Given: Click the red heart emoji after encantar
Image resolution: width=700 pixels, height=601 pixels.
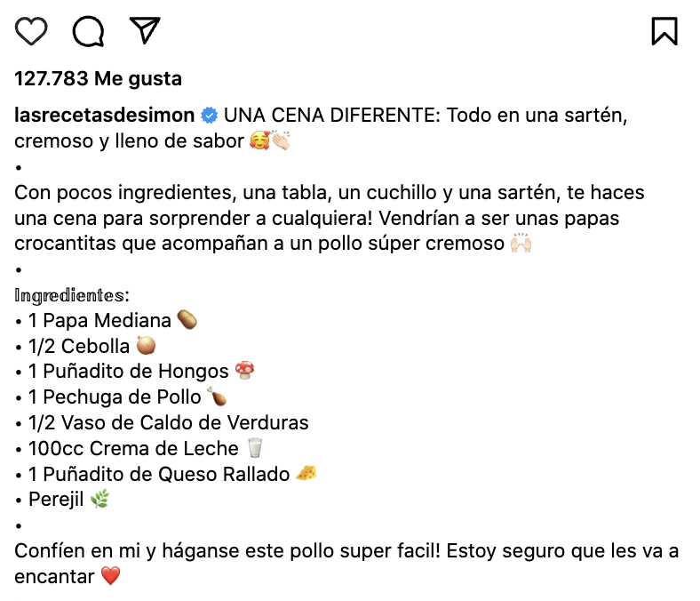Looking at the screenshot, I should (x=110, y=577).
